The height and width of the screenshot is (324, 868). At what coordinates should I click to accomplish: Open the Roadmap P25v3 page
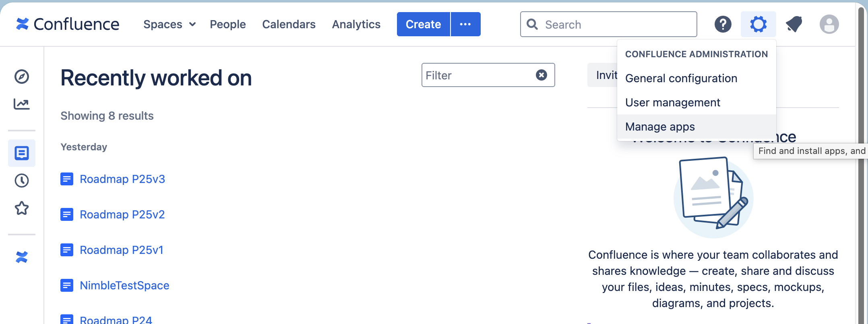pos(122,179)
